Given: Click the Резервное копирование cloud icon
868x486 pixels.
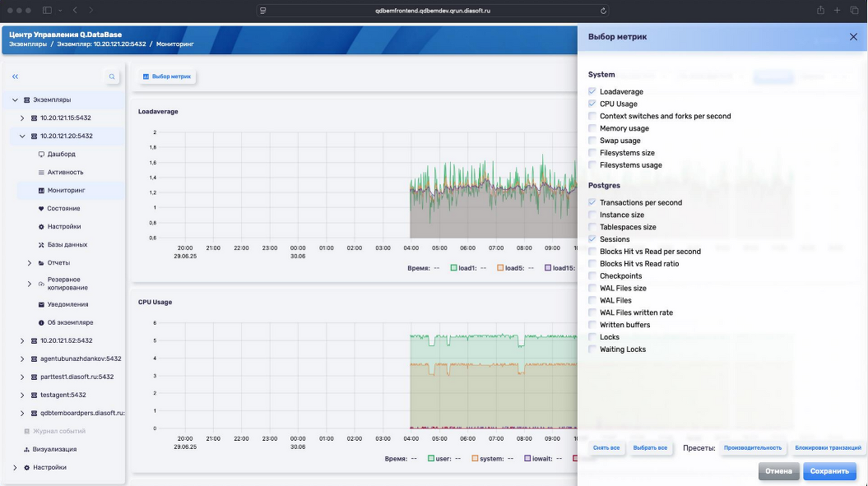Looking at the screenshot, I should (x=41, y=284).
